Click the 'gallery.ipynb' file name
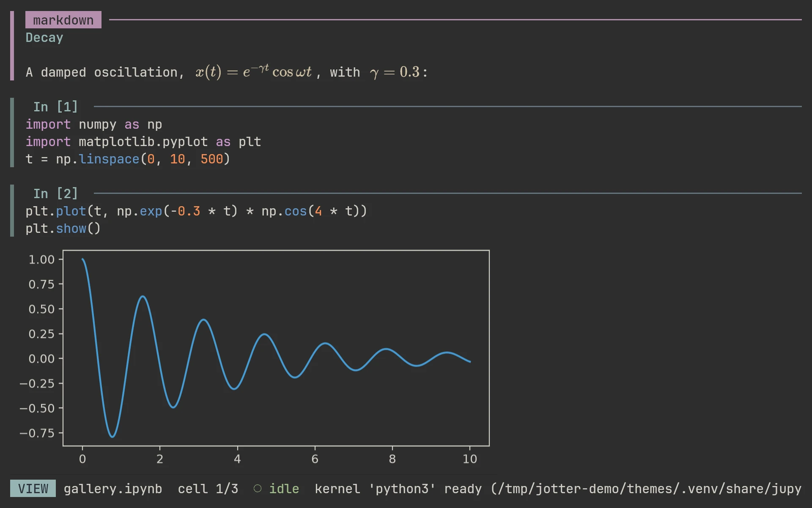The image size is (812, 508). pos(113,489)
